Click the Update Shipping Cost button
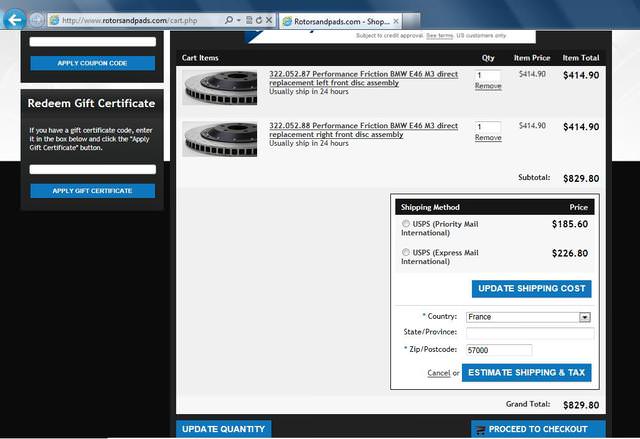Image resolution: width=640 pixels, height=439 pixels. click(531, 288)
